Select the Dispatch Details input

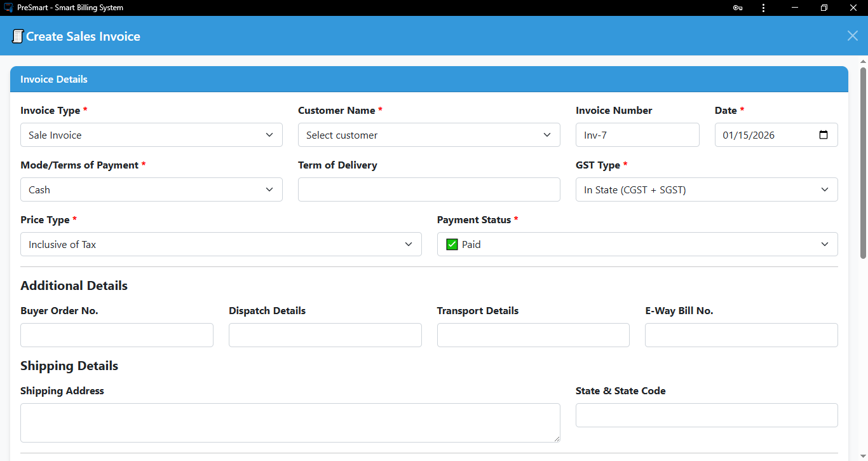325,335
